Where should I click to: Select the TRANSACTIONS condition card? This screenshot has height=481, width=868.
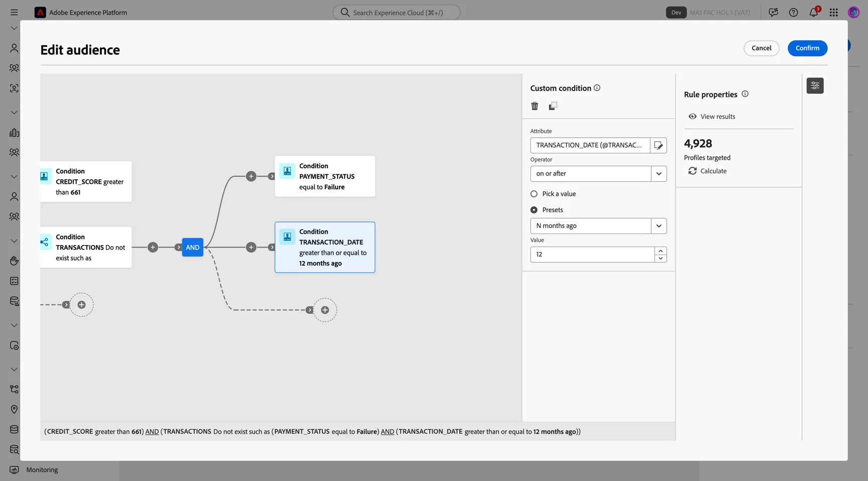pyautogui.click(x=86, y=247)
